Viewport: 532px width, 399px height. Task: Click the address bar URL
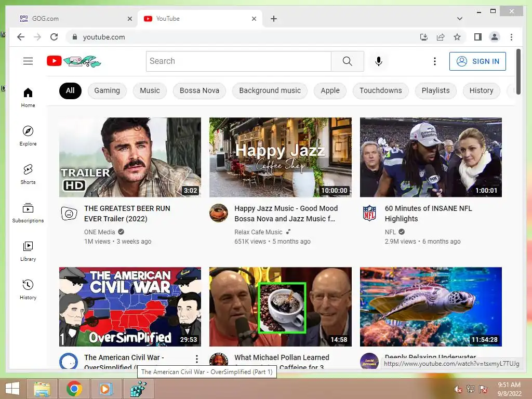[x=104, y=37]
